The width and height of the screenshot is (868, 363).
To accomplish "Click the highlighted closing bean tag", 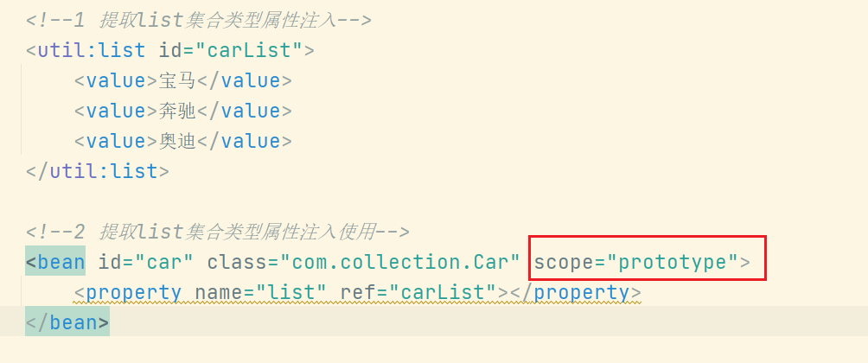I will [67, 322].
